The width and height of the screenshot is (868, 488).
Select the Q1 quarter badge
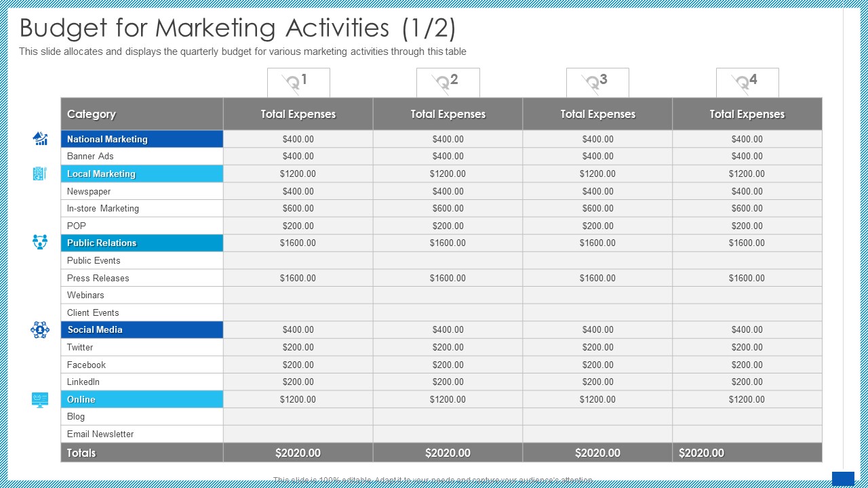coord(298,82)
